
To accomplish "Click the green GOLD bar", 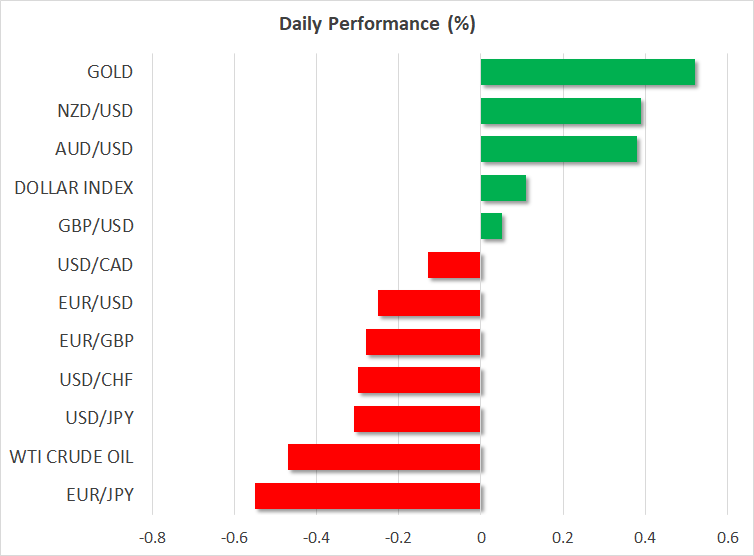I will (587, 74).
